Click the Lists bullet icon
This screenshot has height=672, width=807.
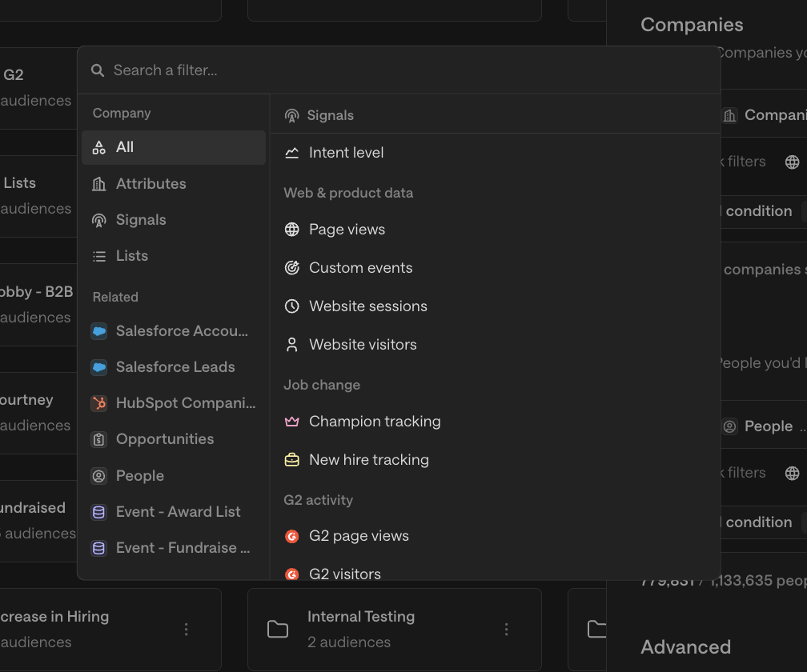(x=98, y=256)
